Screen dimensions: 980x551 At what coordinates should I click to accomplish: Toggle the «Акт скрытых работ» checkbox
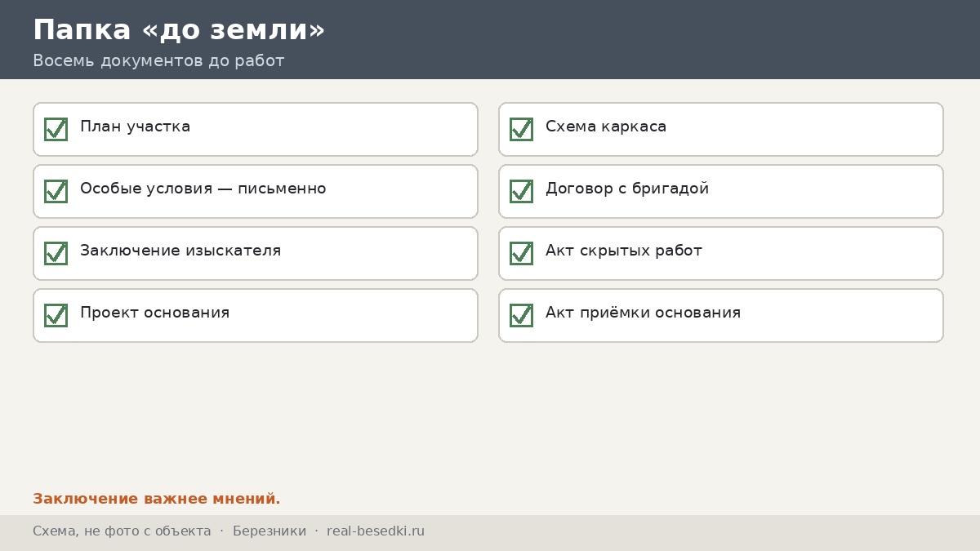click(x=521, y=253)
